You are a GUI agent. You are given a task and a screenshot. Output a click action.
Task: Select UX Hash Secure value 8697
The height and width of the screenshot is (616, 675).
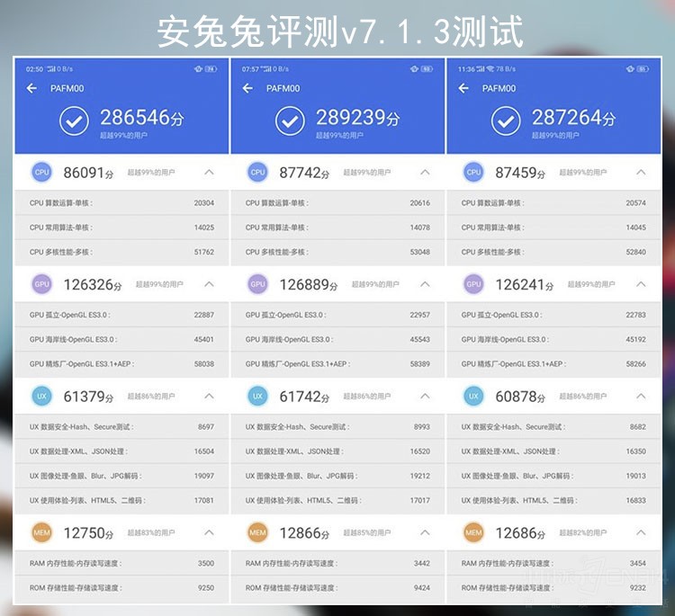point(206,427)
